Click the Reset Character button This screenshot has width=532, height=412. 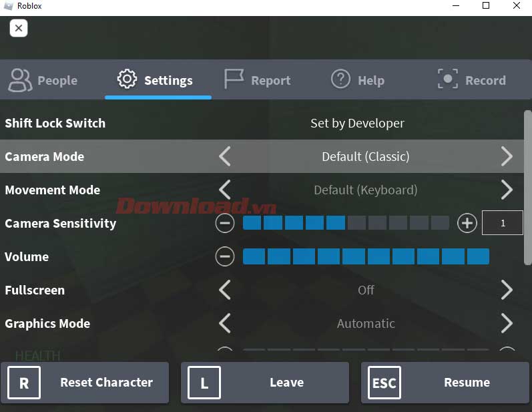pos(85,383)
